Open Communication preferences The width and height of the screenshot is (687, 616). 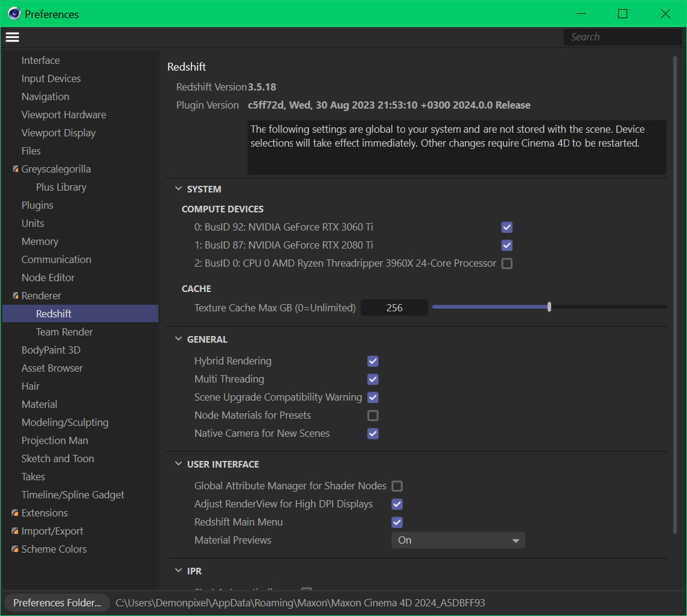coord(56,259)
